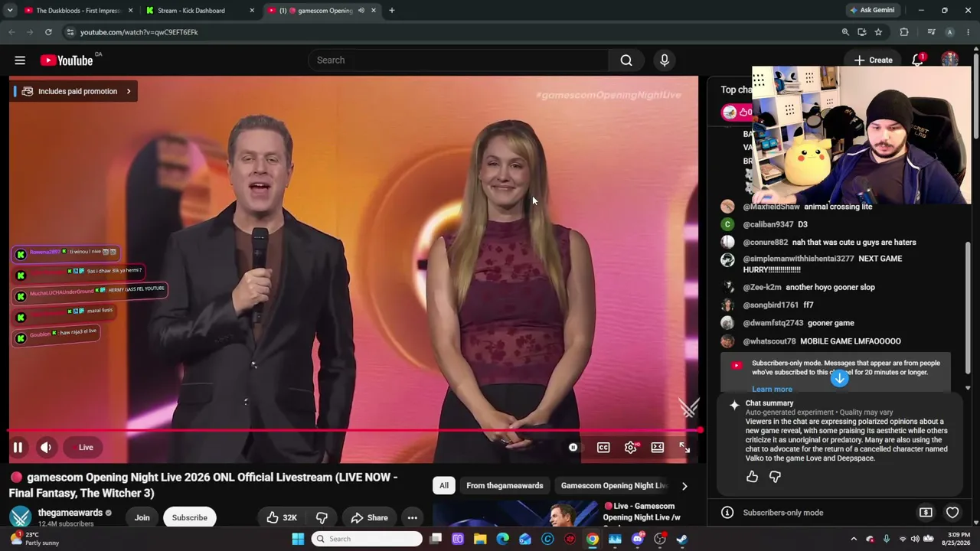Open File Explorer from taskbar
This screenshot has height=551, width=980.
[x=480, y=539]
